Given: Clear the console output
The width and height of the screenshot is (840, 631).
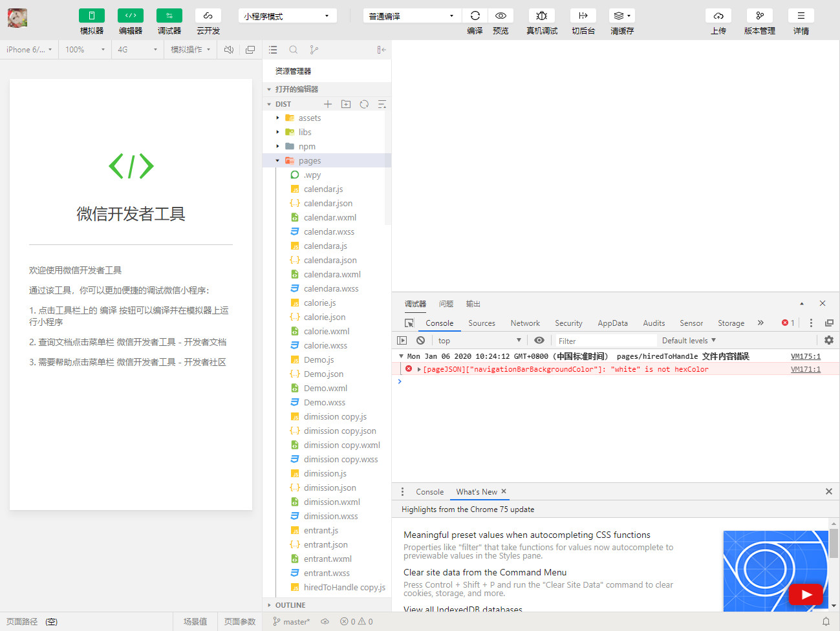Looking at the screenshot, I should coord(421,340).
